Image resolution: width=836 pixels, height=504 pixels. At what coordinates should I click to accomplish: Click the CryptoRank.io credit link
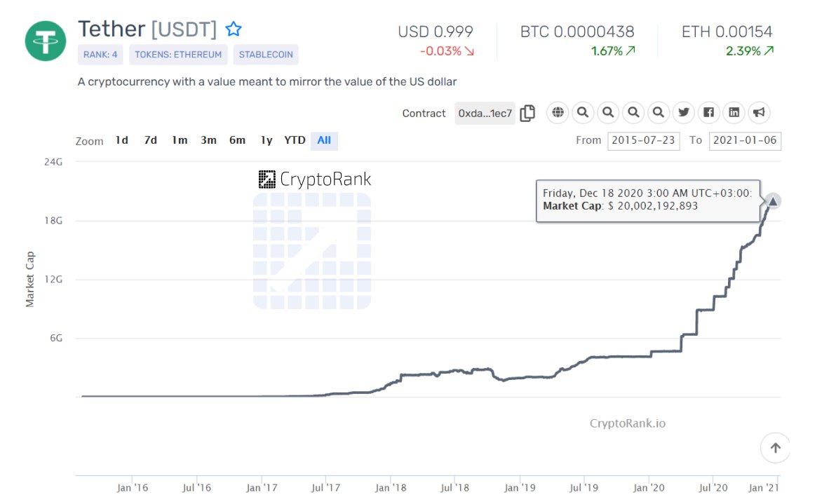tap(628, 423)
